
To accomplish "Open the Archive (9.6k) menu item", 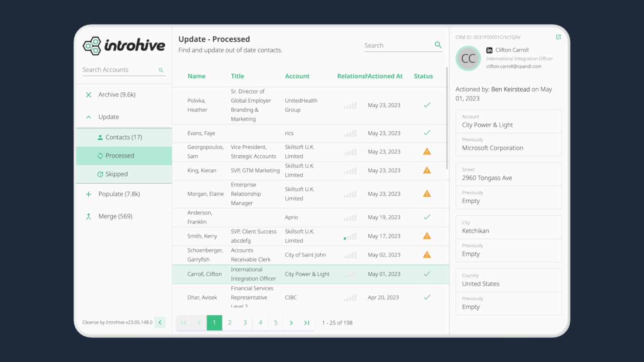I will point(124,95).
